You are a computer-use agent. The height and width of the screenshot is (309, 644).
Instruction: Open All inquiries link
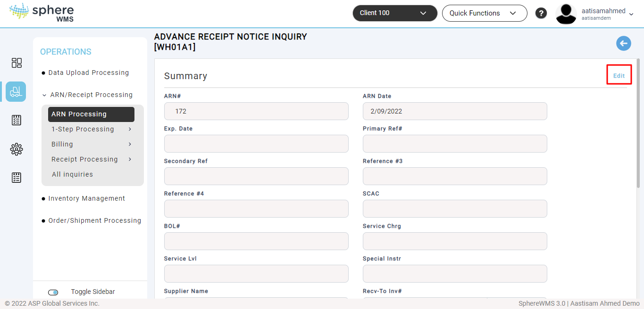[72, 174]
